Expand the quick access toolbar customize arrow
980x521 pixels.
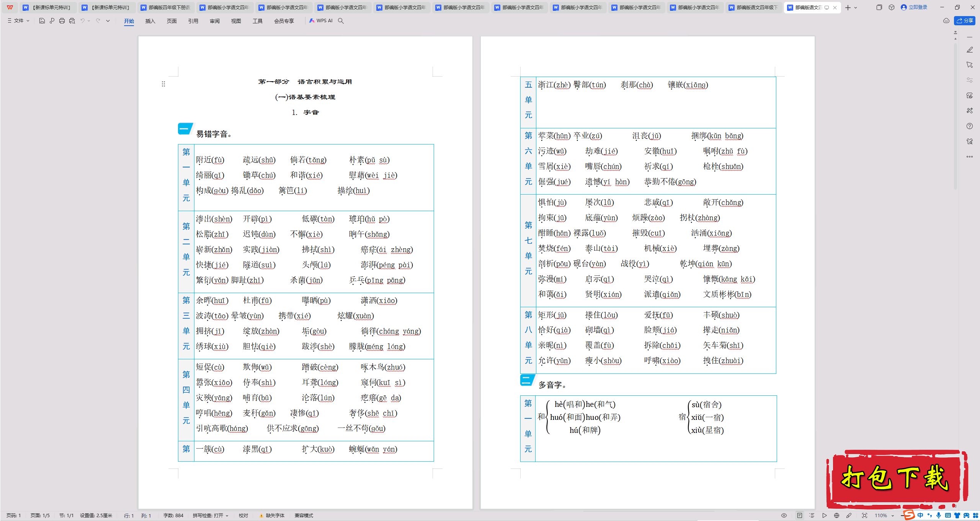(108, 21)
